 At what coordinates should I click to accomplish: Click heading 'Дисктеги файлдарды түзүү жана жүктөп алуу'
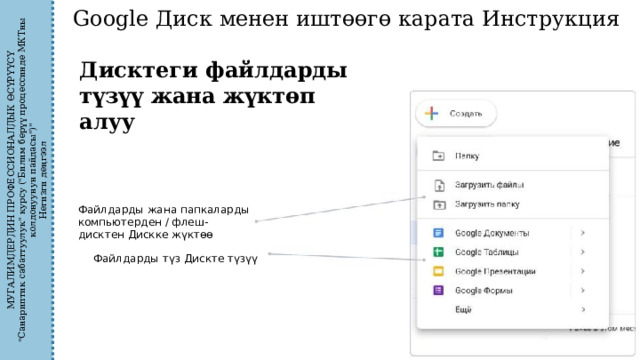(x=213, y=96)
